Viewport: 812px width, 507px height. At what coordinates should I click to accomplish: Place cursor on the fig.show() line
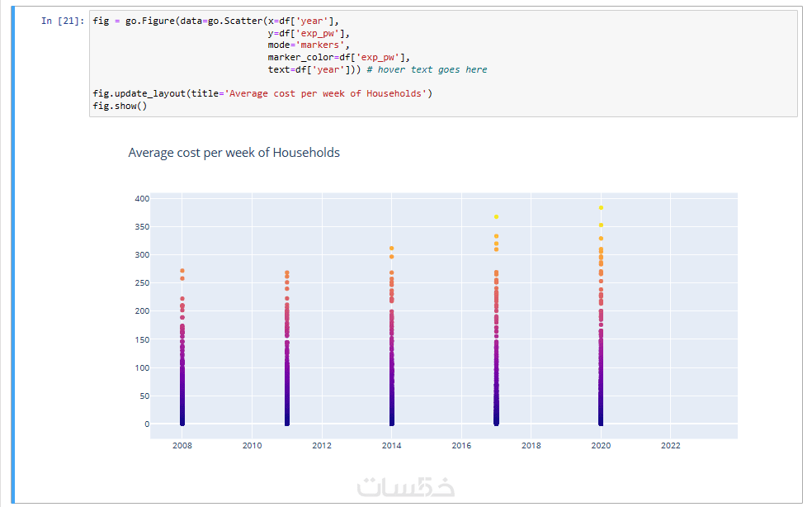tap(120, 106)
